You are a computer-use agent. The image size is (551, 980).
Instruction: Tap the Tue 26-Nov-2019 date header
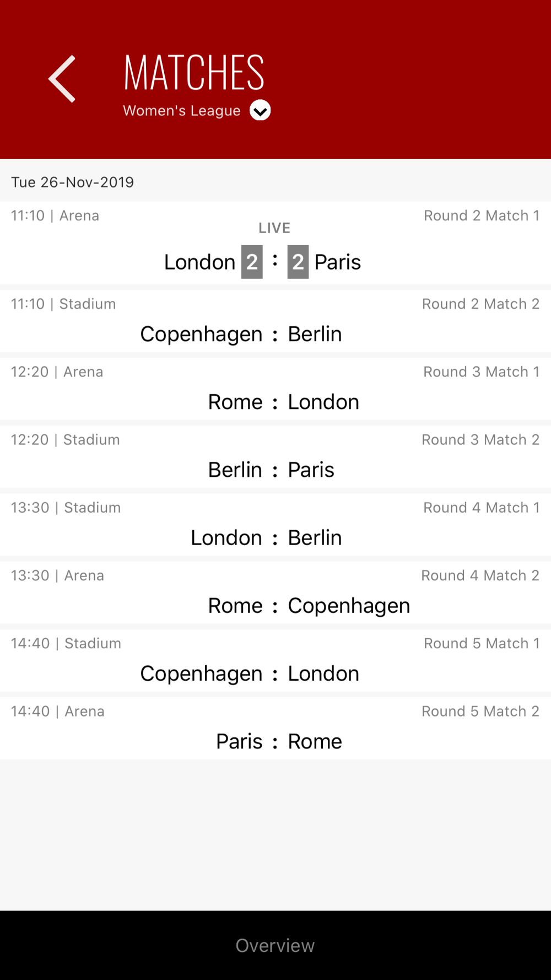[x=73, y=182]
